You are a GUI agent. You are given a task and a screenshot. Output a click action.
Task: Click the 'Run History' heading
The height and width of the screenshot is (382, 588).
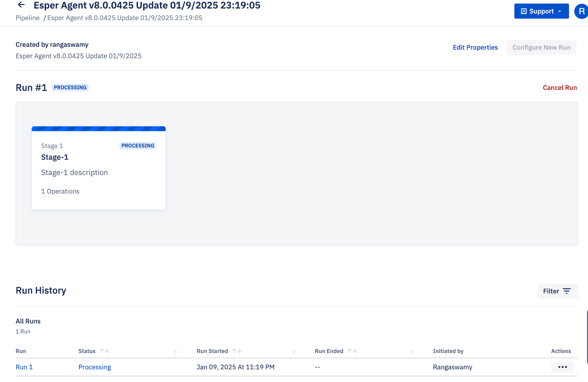(x=41, y=291)
